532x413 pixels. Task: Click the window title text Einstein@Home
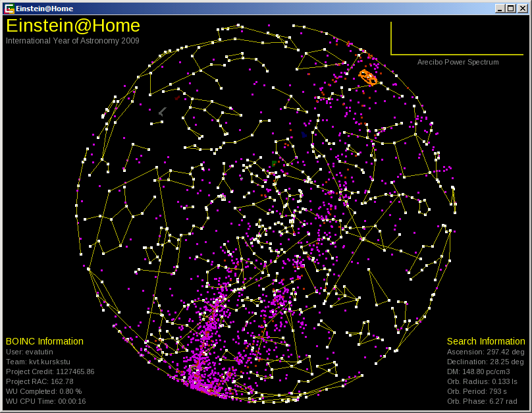click(x=45, y=9)
